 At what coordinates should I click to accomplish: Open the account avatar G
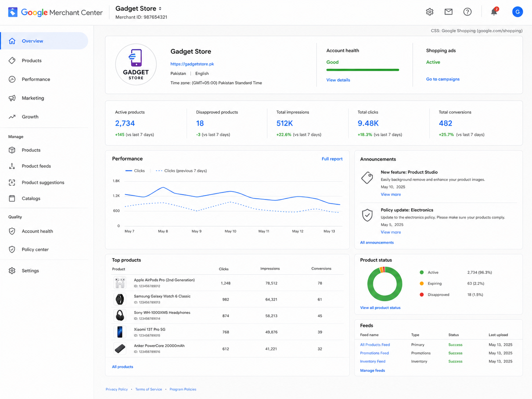click(x=517, y=12)
